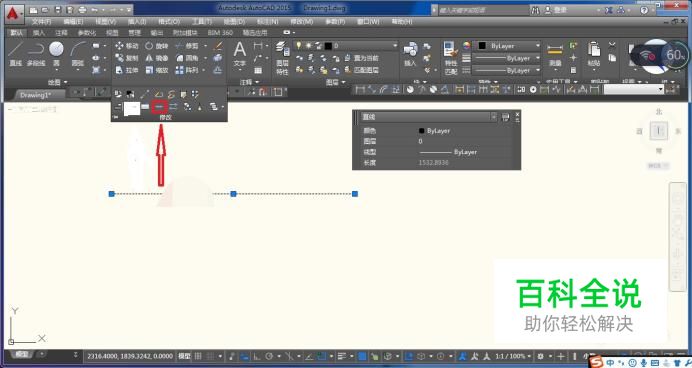Open the File (文件) menu
692x368 pixels.
coord(41,21)
